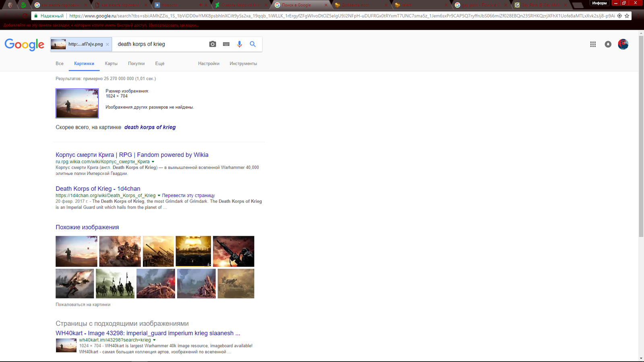This screenshot has height=362, width=644.
Task: Click Перевести эту страницу link
Action: coord(188,195)
